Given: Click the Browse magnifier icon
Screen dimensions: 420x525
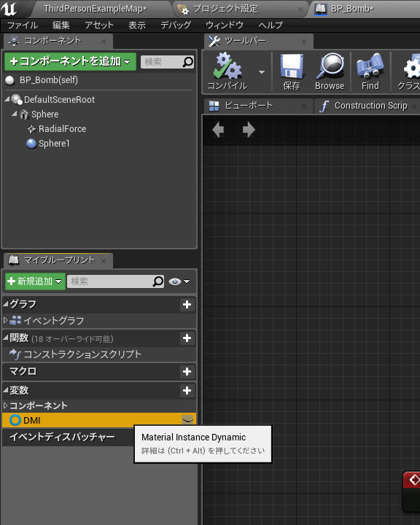Looking at the screenshot, I should (330, 66).
